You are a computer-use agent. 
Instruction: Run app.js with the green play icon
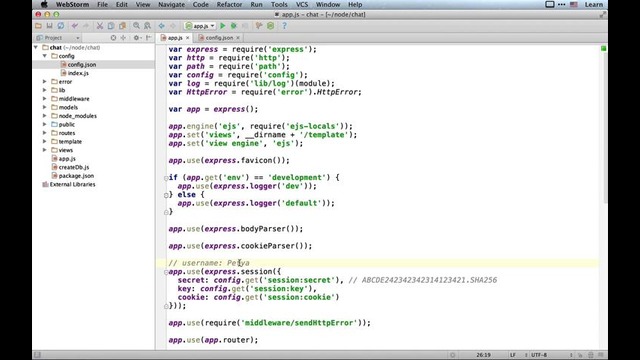click(223, 26)
